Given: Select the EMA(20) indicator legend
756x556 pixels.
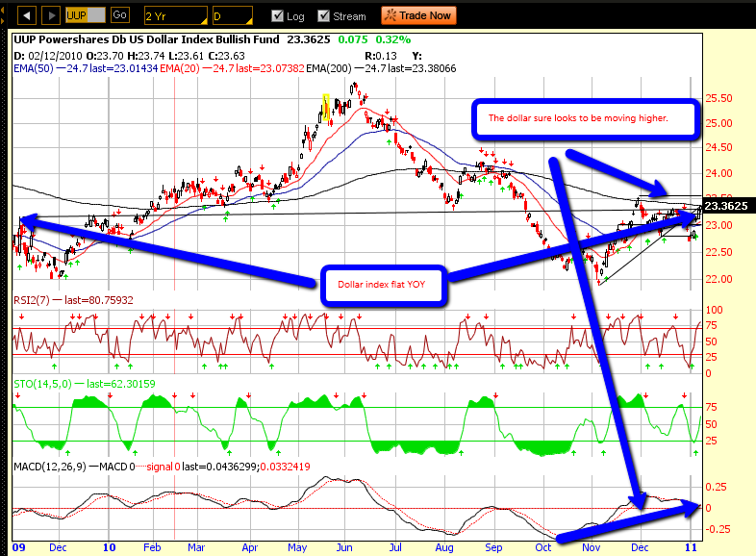Looking at the screenshot, I should tap(232, 68).
